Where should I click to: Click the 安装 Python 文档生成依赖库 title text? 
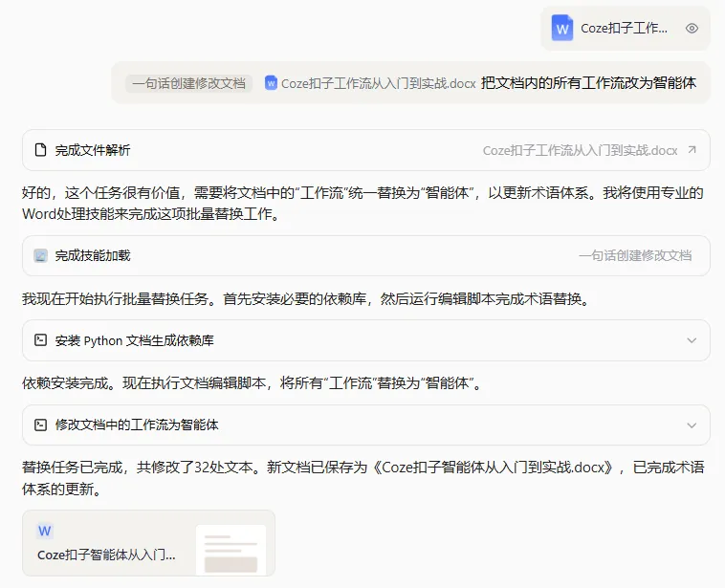click(135, 340)
